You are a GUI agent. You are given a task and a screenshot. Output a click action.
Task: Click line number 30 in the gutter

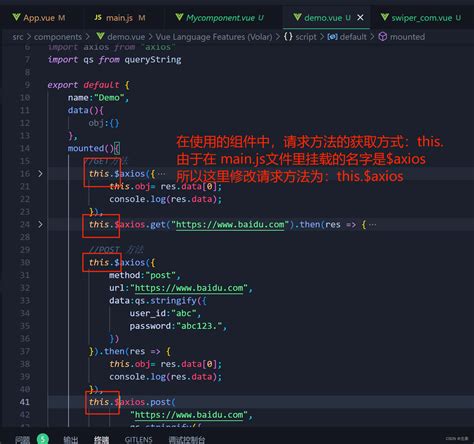click(x=25, y=263)
